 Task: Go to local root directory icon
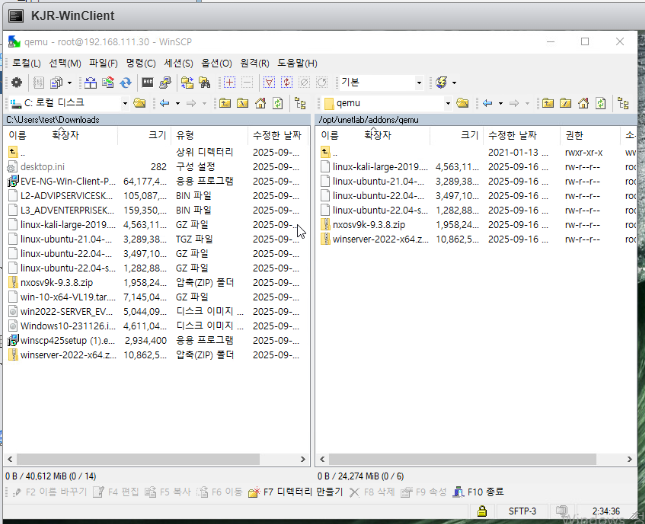(243, 103)
